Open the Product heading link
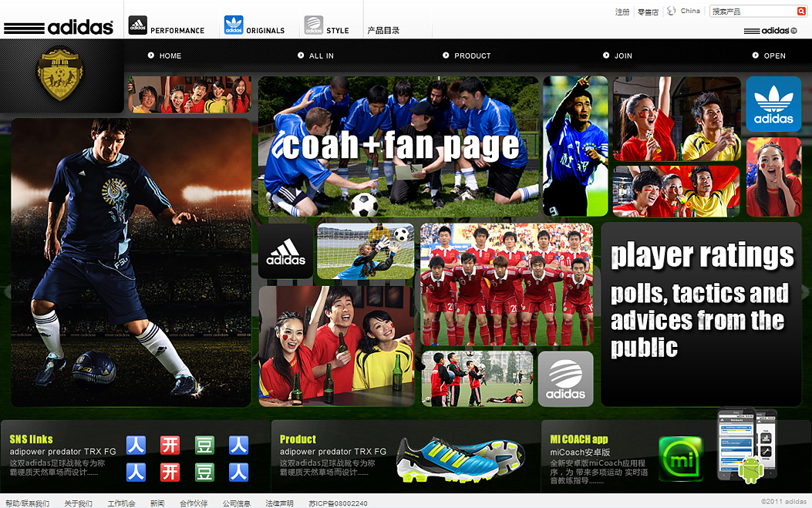Screen dimensions: 812x508 [298, 439]
